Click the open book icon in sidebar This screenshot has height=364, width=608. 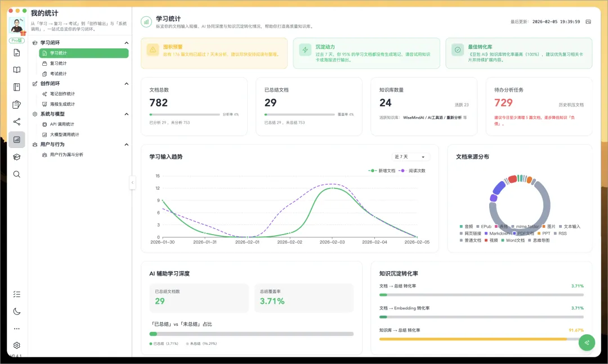[16, 70]
